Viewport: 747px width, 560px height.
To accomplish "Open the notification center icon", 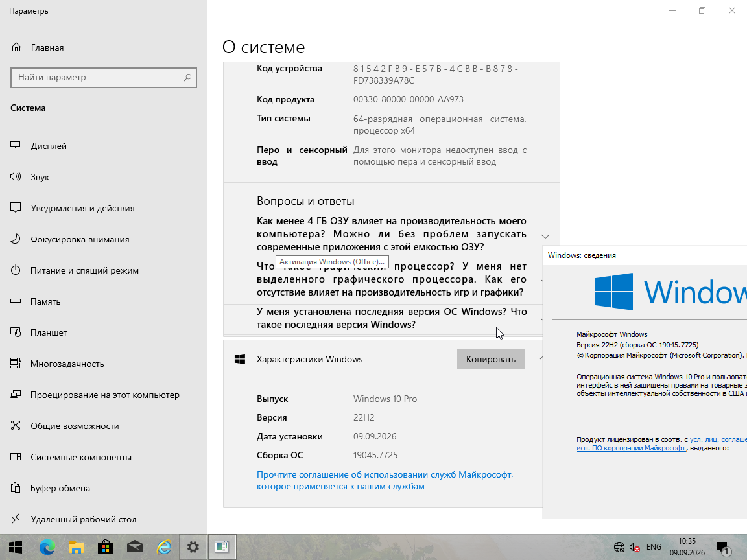I will pos(723,547).
